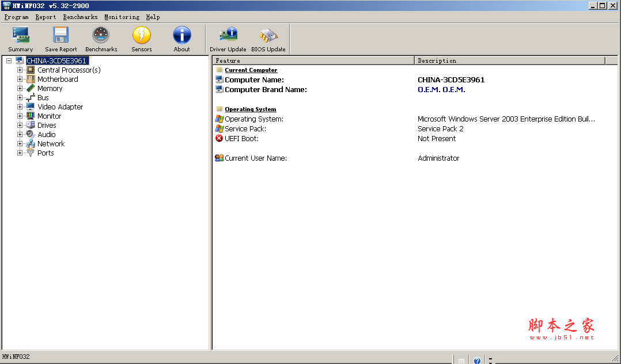This screenshot has height=364, width=621.
Task: Click the Central Processor(s) chip icon
Action: [x=31, y=70]
